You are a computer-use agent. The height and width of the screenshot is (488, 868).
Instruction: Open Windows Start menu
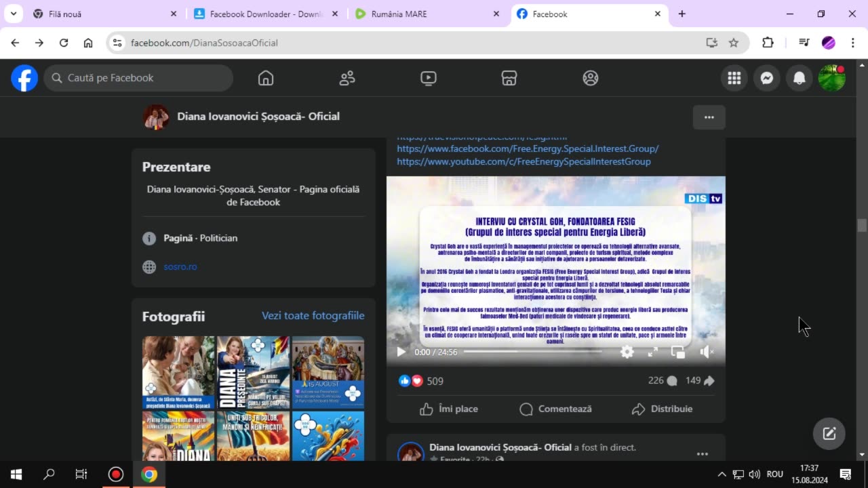click(16, 474)
